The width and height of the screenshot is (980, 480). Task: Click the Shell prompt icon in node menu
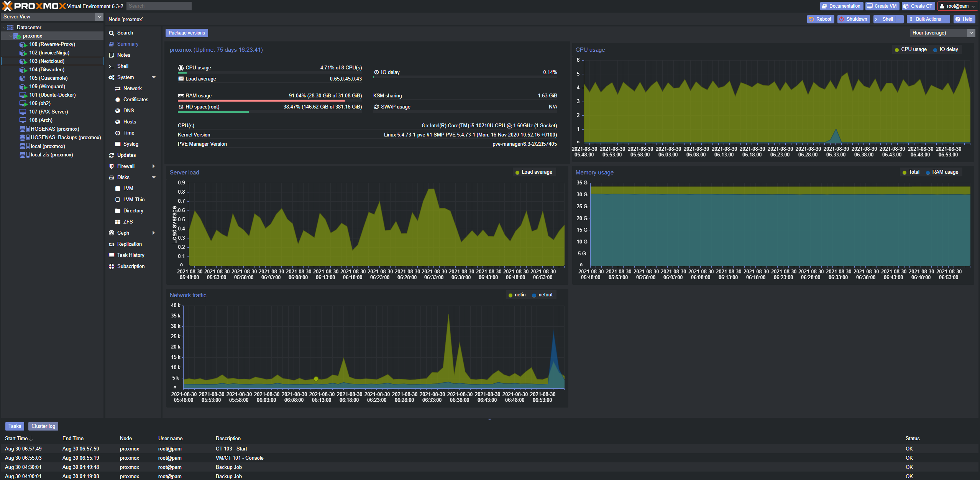coord(112,66)
